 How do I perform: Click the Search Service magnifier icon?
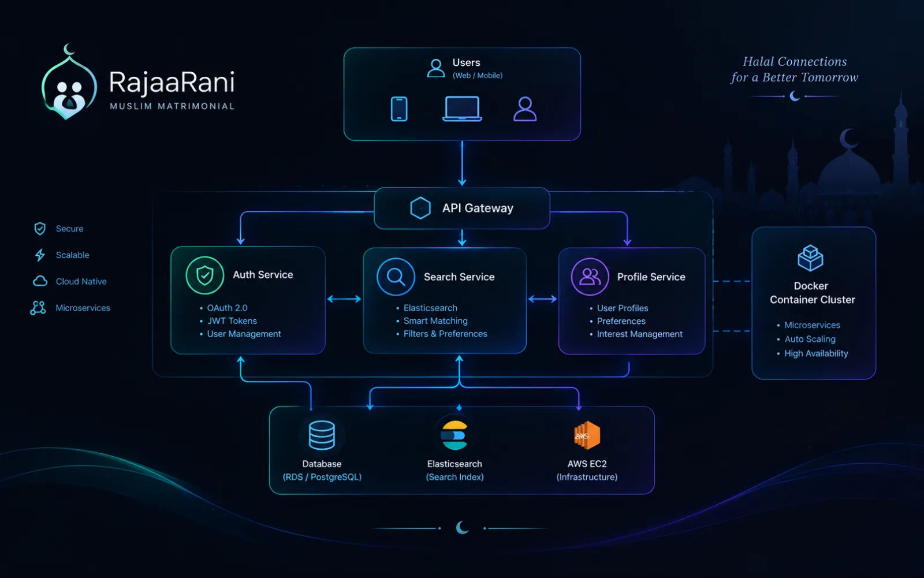click(396, 277)
